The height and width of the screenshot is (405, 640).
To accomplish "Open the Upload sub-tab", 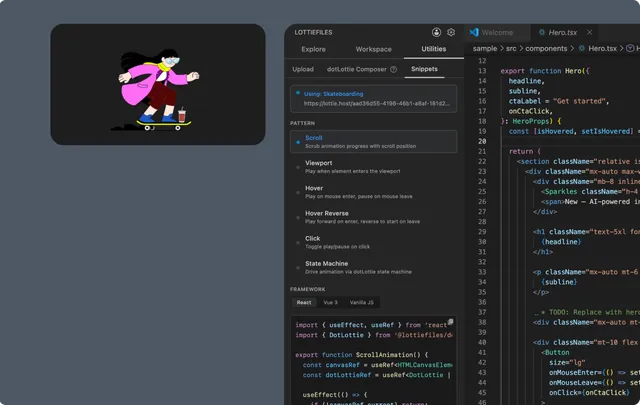I will coord(303,69).
